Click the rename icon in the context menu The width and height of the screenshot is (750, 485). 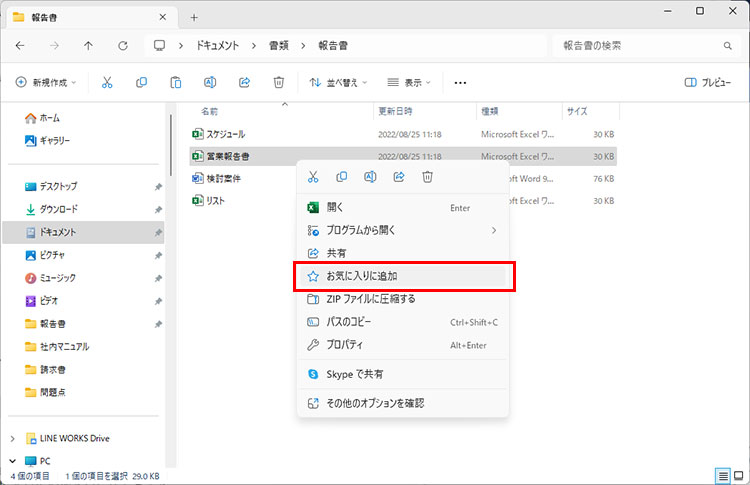click(370, 177)
